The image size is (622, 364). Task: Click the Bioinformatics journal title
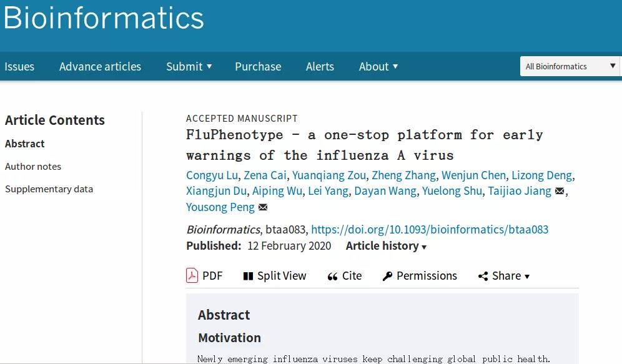click(104, 17)
